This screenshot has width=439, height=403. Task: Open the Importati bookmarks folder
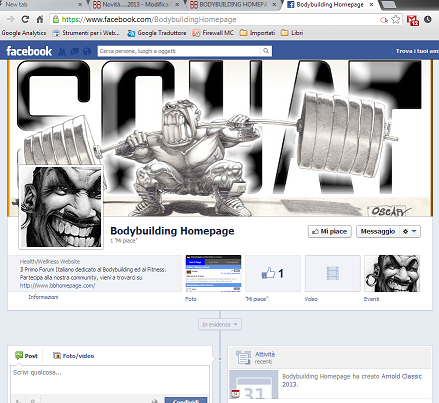258,33
